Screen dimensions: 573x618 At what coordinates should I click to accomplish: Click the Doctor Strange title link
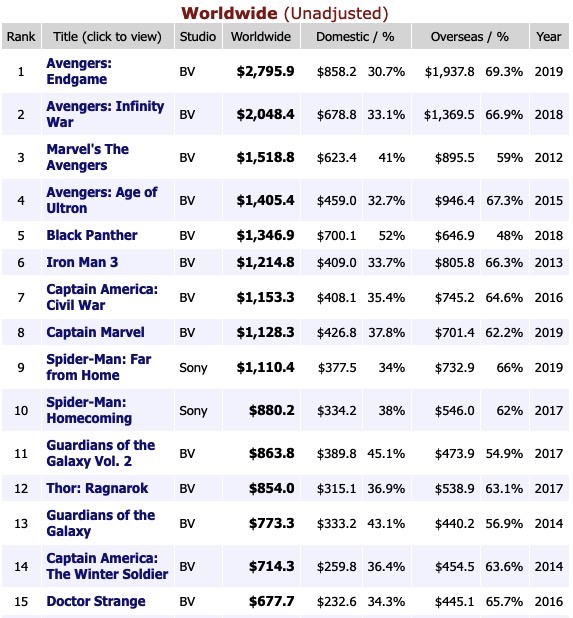click(96, 601)
